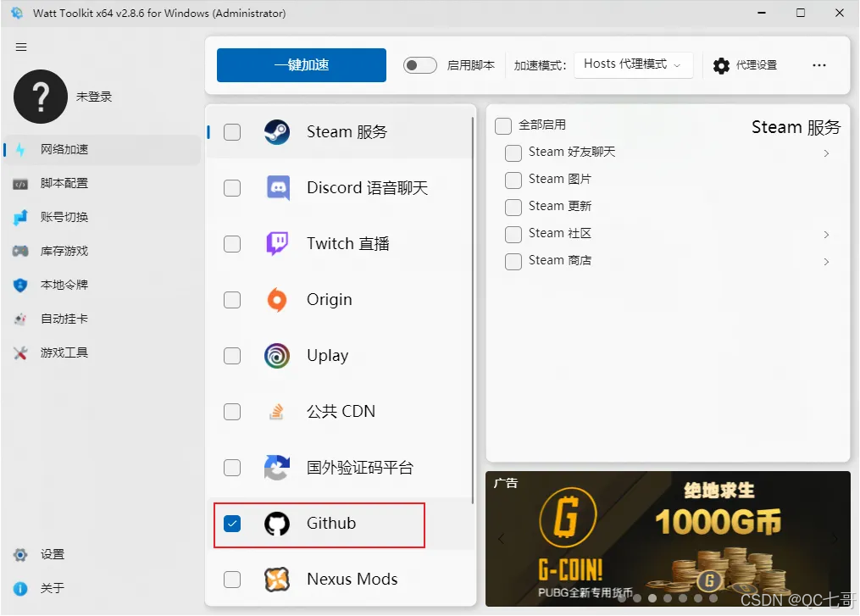Select the Nexus Mods row label
This screenshot has width=860, height=616.
pyautogui.click(x=352, y=580)
